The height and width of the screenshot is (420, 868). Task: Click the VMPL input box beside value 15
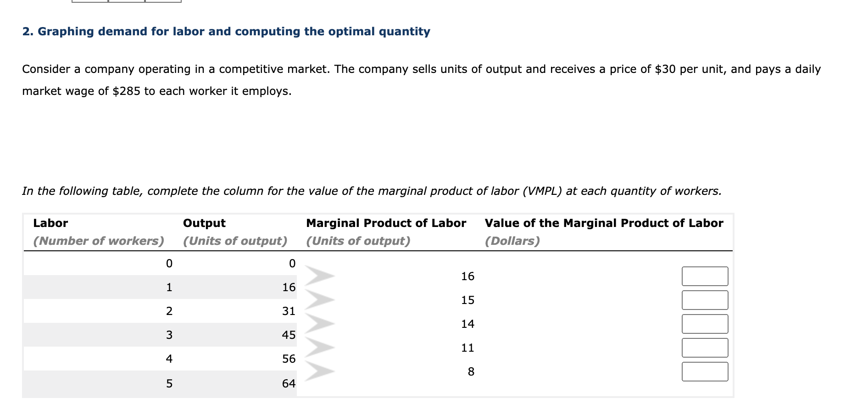click(705, 300)
